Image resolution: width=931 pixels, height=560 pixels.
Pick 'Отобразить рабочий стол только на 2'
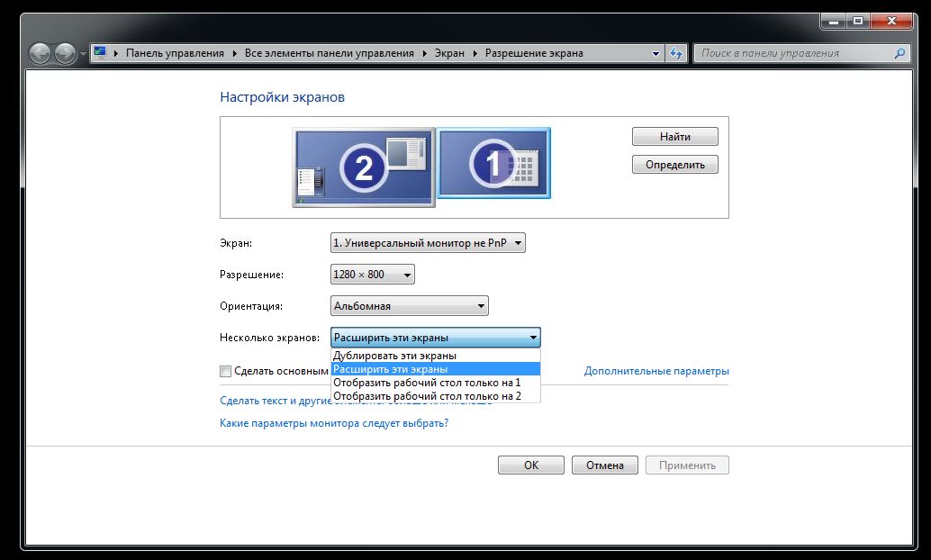(x=427, y=396)
